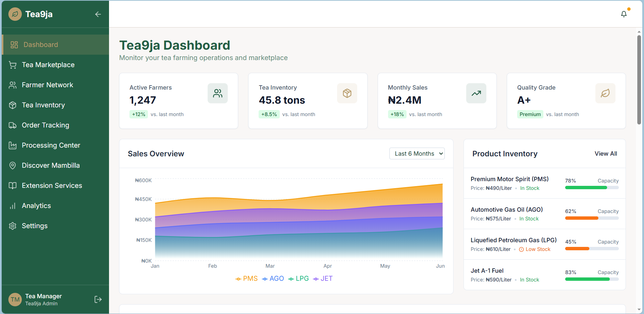Collapse the sidebar with the back arrow
Viewport: 644px width, 314px height.
point(98,14)
